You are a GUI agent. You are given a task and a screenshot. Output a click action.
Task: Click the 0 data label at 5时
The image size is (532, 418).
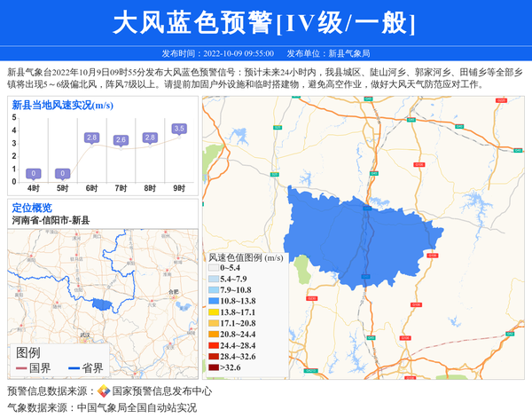(x=62, y=173)
